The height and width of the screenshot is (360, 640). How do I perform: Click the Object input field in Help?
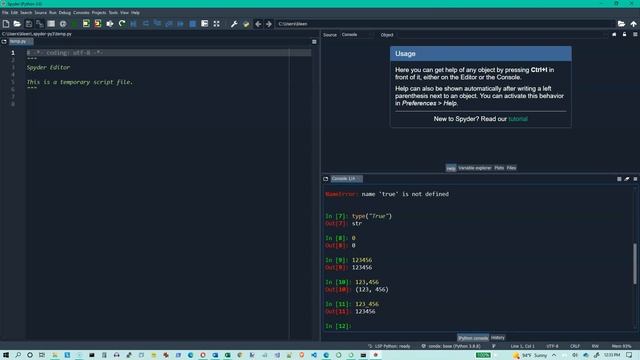coord(502,35)
